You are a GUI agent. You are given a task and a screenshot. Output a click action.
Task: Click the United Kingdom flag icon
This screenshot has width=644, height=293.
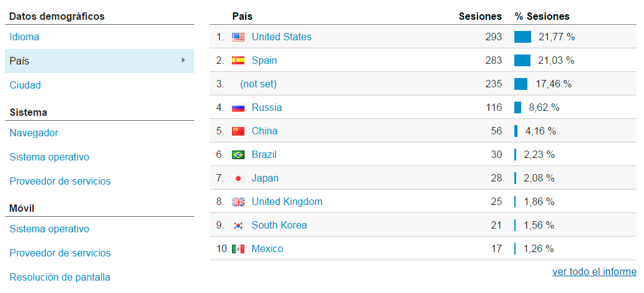click(238, 202)
